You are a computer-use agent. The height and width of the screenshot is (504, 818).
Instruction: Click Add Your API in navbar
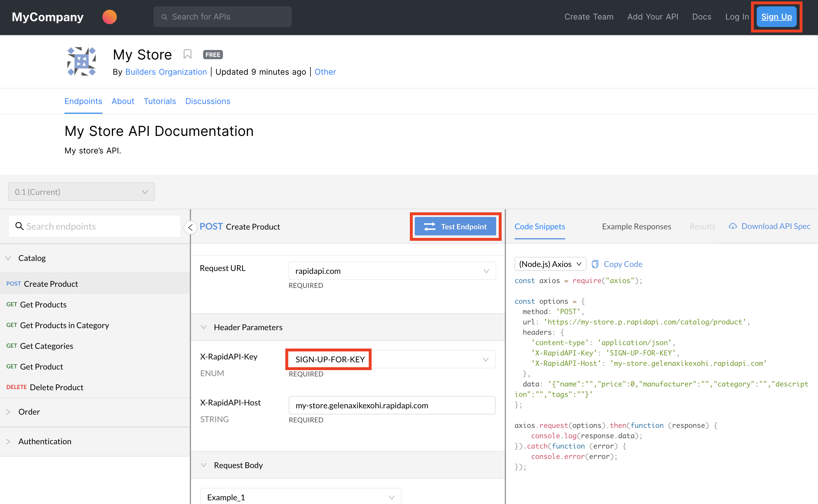653,17
